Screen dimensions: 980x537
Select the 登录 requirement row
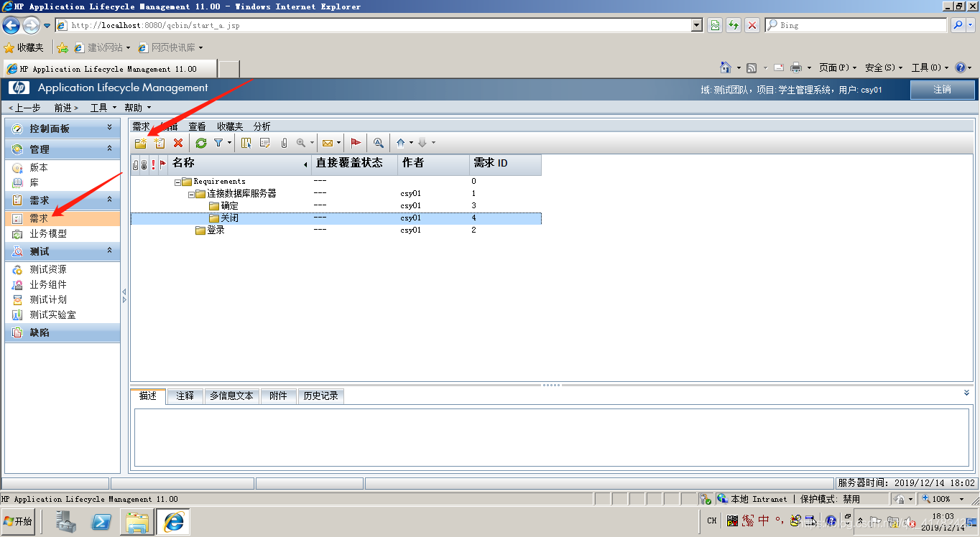336,230
